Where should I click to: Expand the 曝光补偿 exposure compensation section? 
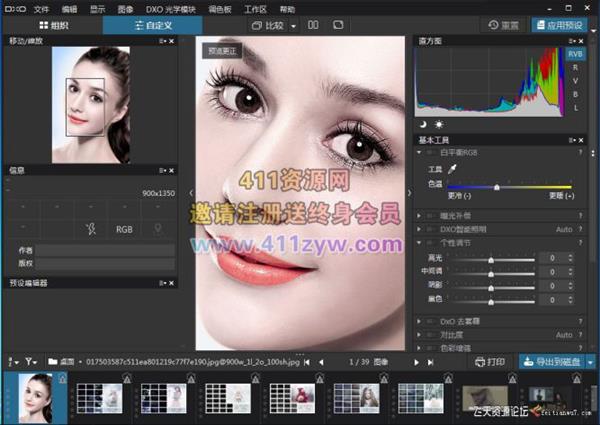[420, 215]
